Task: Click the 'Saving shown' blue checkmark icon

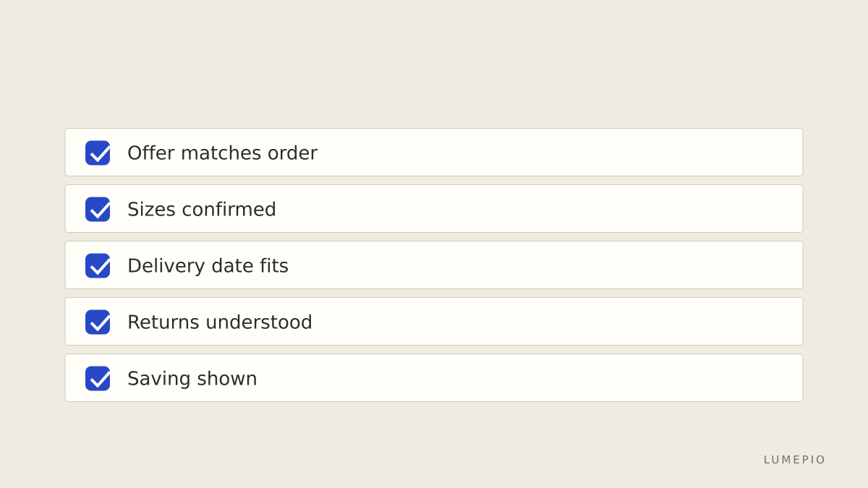Action: point(98,378)
